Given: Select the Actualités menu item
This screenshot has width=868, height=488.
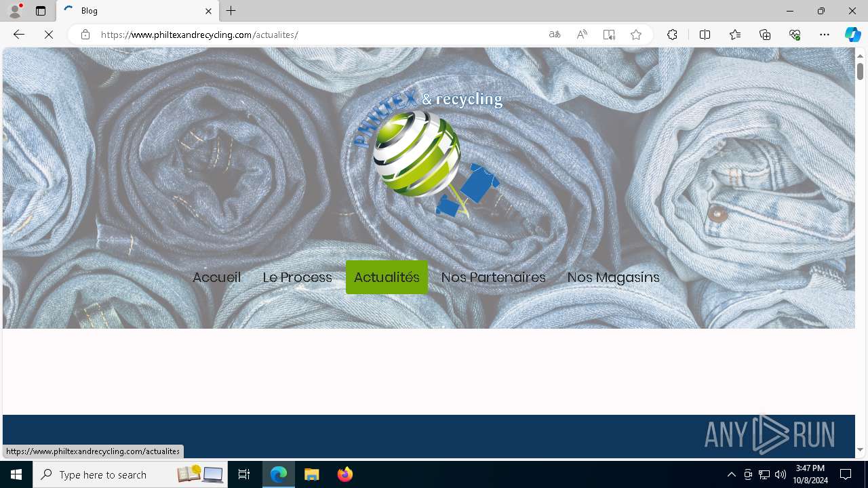Looking at the screenshot, I should click(387, 277).
